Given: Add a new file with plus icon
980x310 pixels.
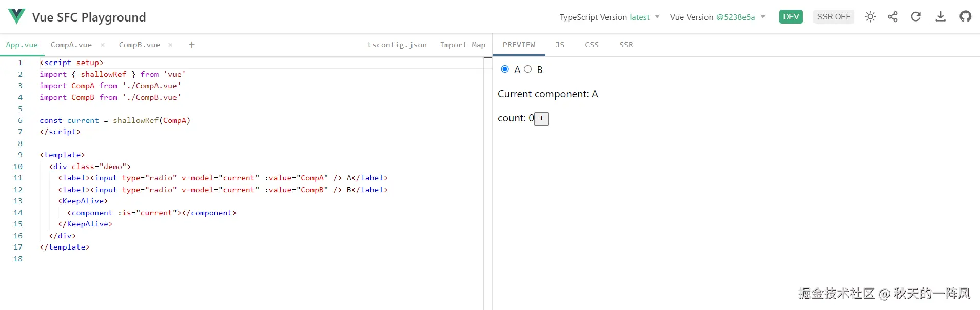Looking at the screenshot, I should tap(192, 45).
